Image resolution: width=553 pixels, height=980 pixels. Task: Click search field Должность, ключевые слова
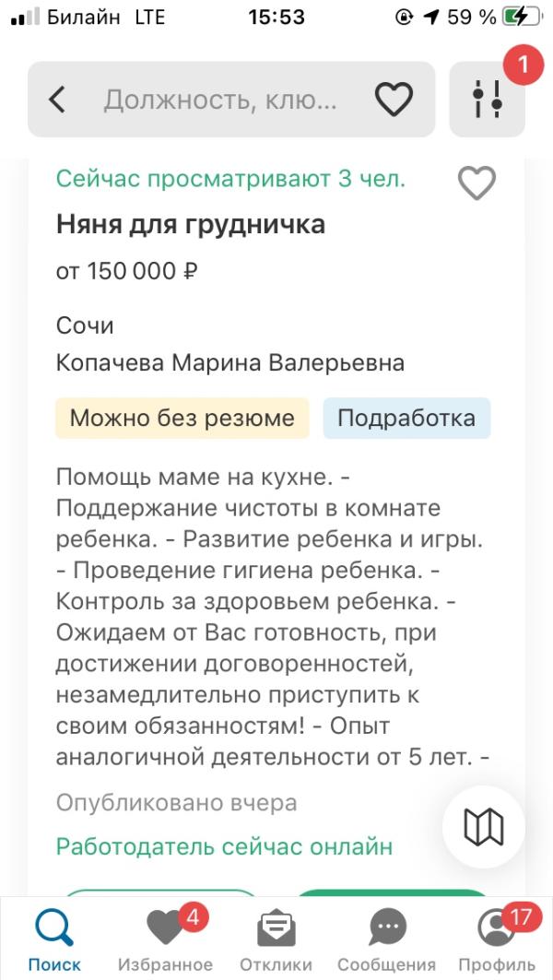point(220,100)
